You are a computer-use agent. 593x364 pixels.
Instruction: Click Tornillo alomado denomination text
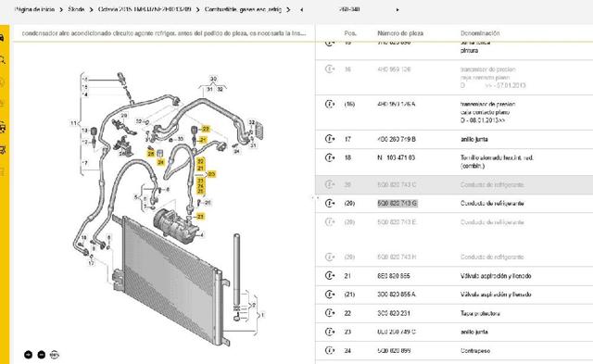tap(497, 161)
